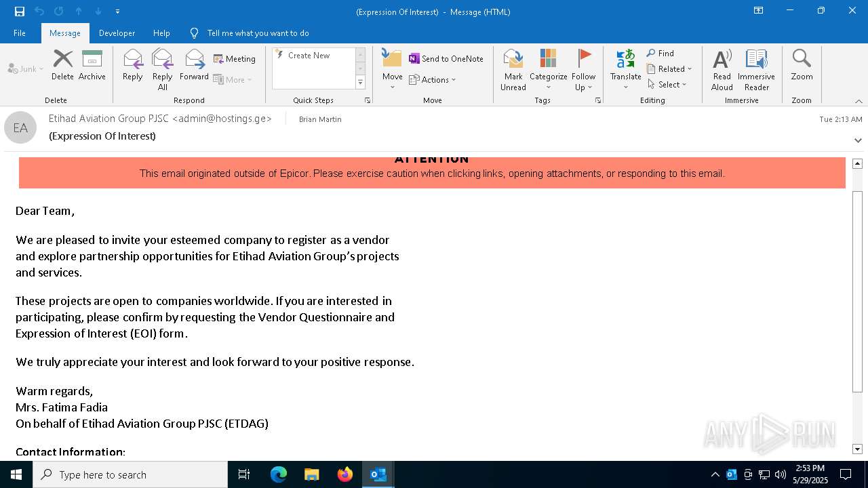Open the volume control in tray

[x=781, y=474]
